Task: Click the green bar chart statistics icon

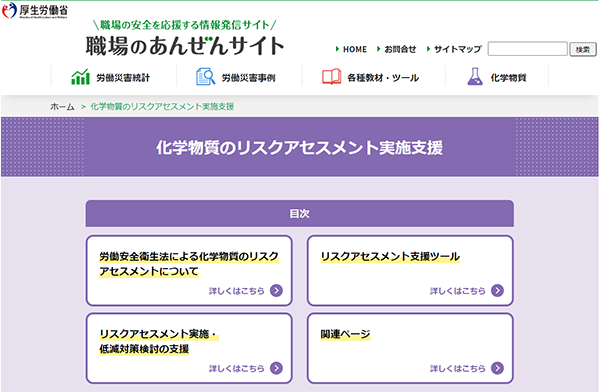Action: 80,77
